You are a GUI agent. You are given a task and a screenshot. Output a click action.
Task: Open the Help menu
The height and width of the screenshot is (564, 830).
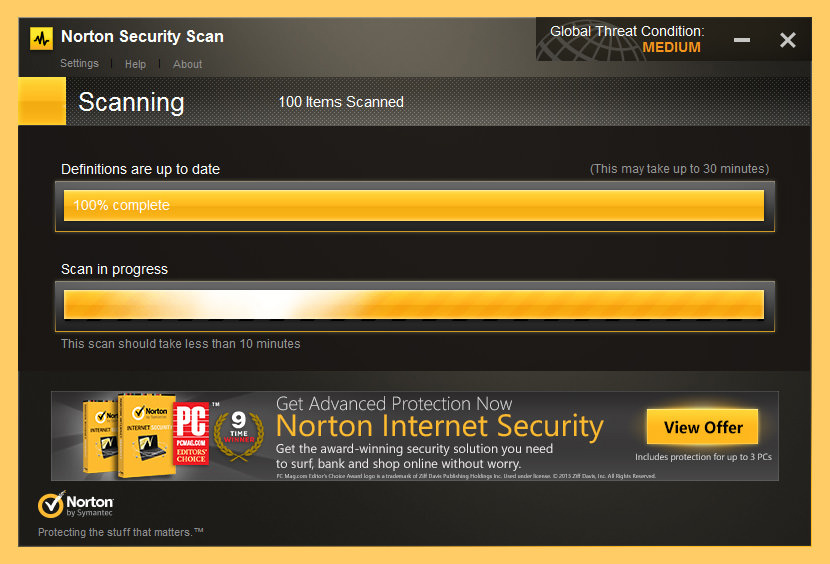[135, 64]
